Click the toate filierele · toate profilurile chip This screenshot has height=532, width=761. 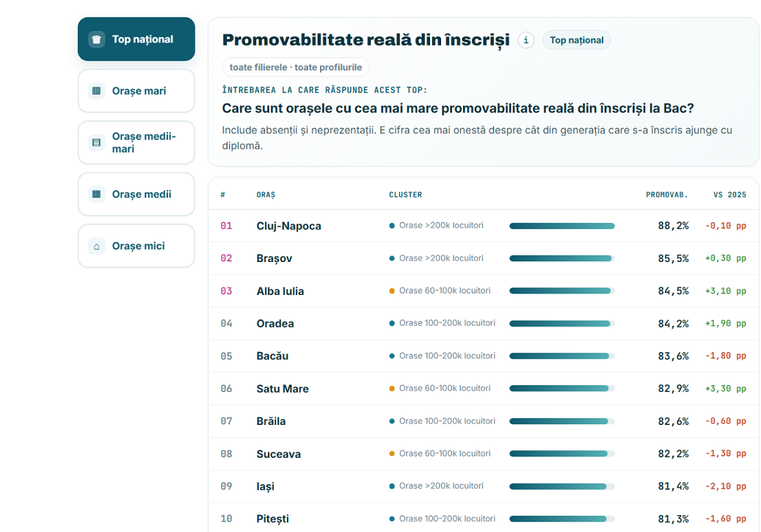[x=296, y=68]
